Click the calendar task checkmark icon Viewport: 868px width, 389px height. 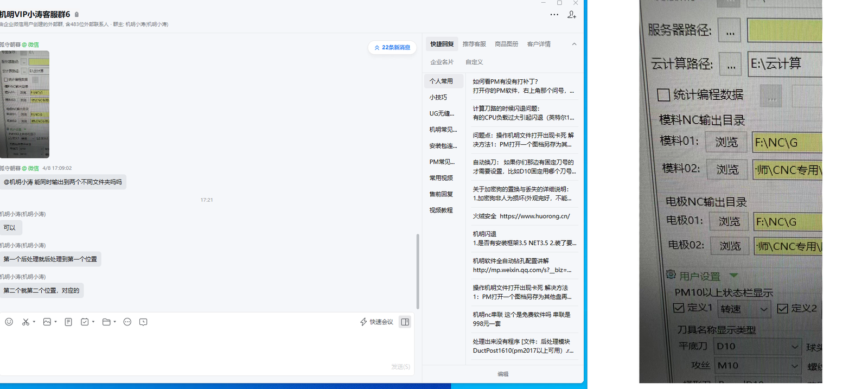[85, 322]
